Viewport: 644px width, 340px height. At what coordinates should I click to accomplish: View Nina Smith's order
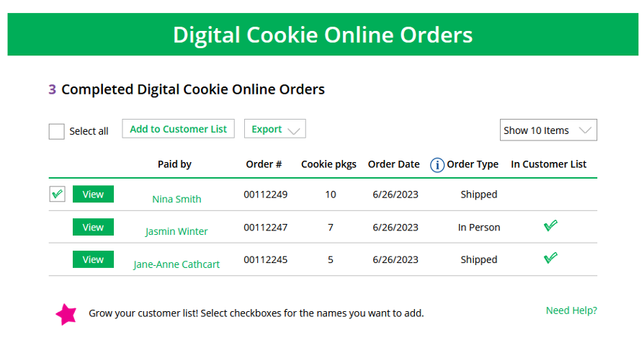tap(93, 194)
